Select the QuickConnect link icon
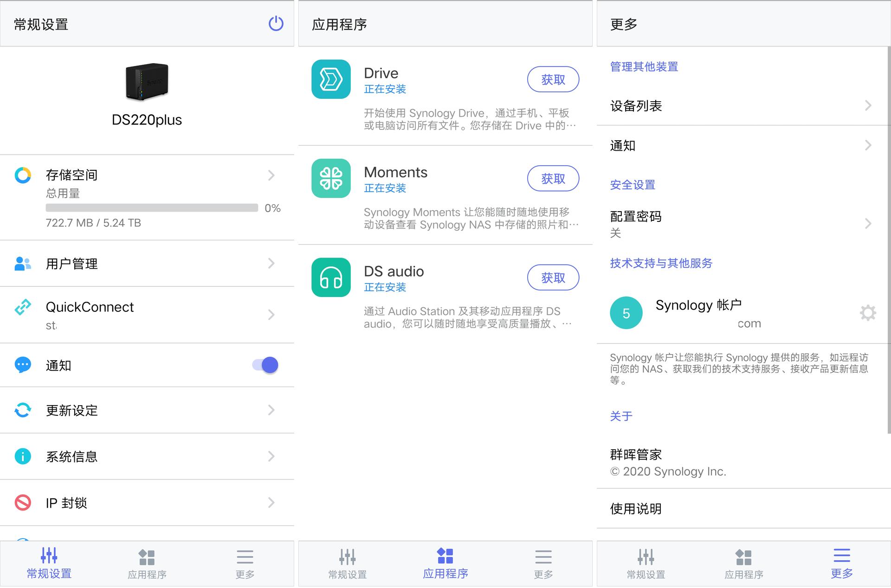Screen dimensions: 891x588 (22, 307)
